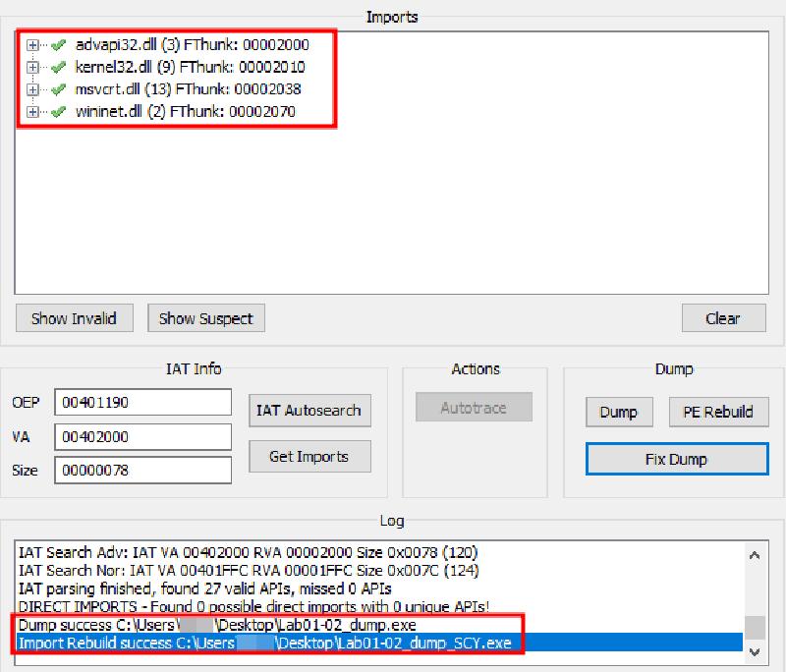
Task: Click the Get Imports button
Action: click(309, 456)
